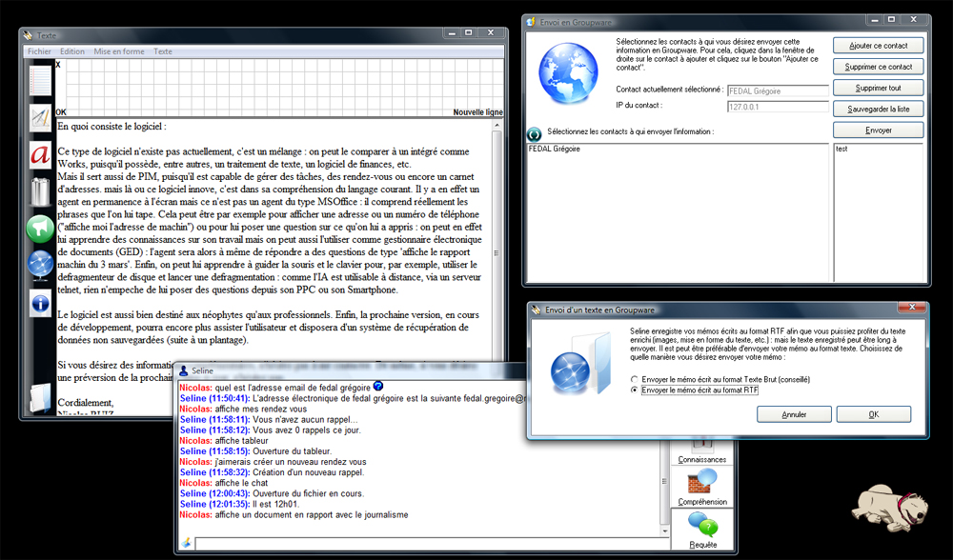Click the IP du contact field
Screen dimensions: 953x560
778,107
